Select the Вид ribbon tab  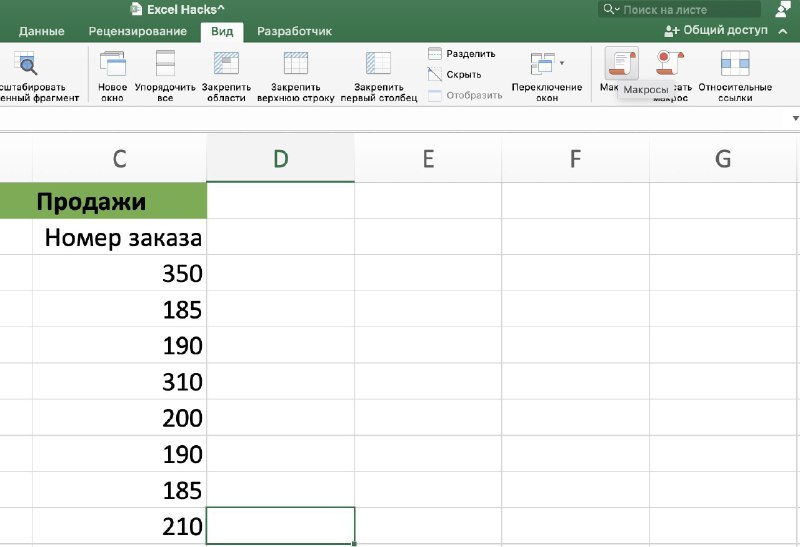[222, 32]
